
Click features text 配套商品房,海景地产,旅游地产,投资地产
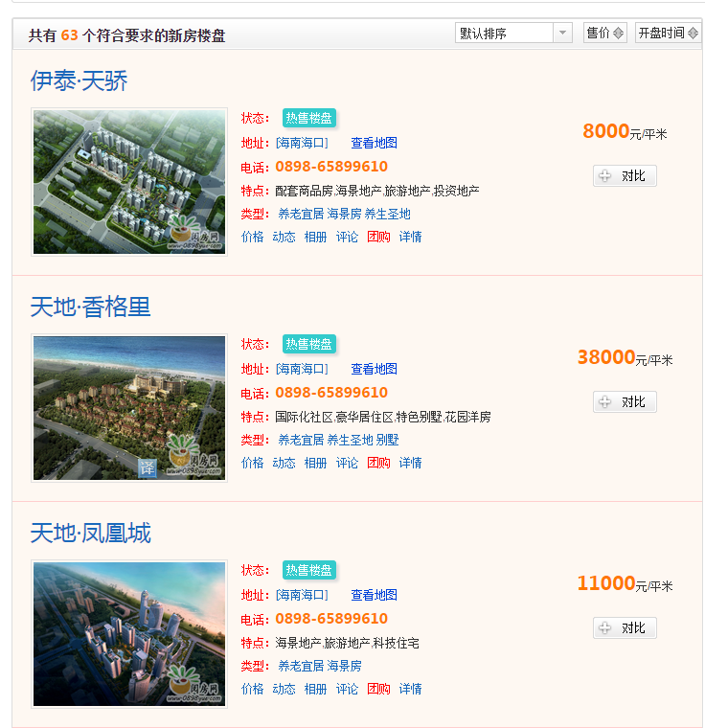pos(377,191)
